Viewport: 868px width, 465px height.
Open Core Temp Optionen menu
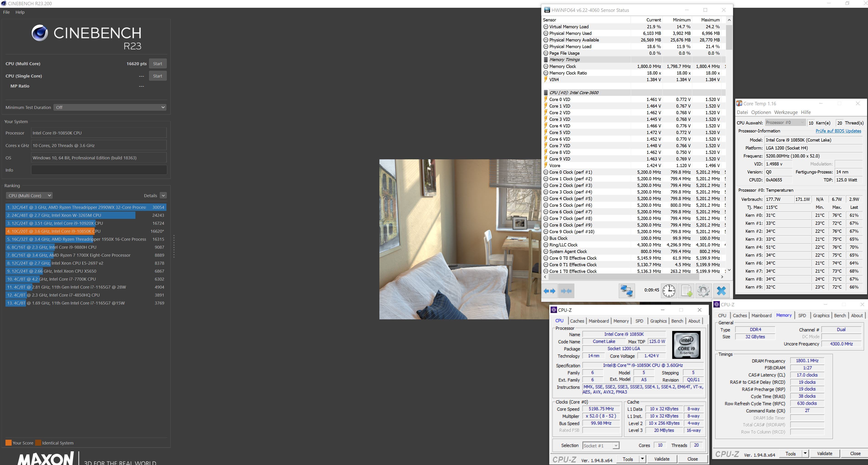click(761, 112)
